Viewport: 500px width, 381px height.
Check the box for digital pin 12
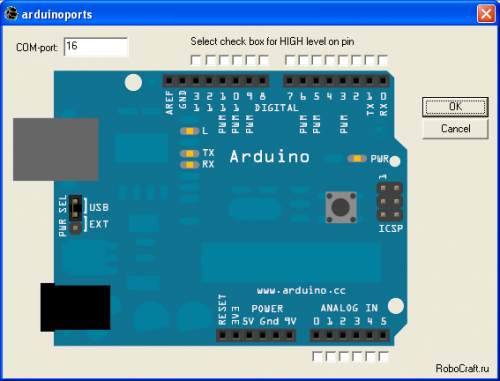(x=211, y=60)
